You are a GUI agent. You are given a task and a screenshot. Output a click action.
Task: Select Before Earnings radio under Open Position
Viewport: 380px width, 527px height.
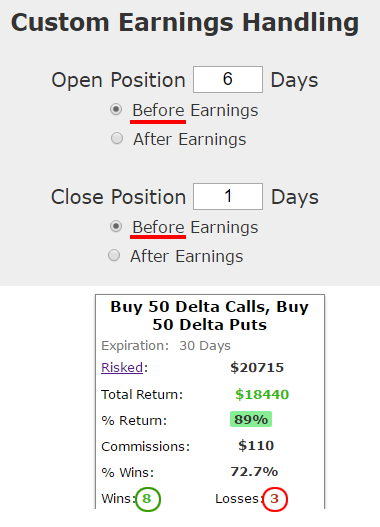116,110
